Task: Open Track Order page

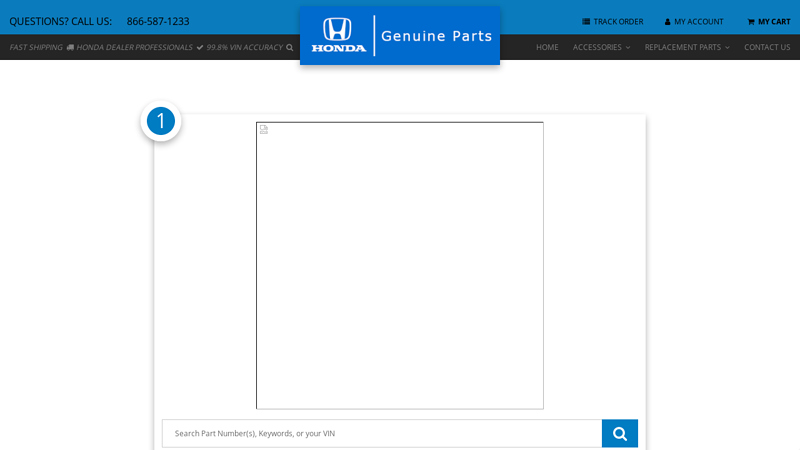Action: pos(612,21)
